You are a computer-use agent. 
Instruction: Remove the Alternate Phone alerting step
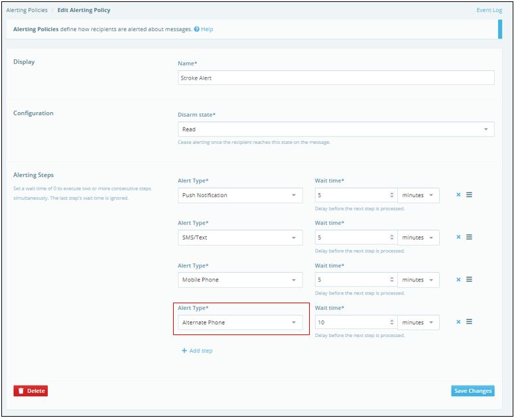click(x=458, y=322)
